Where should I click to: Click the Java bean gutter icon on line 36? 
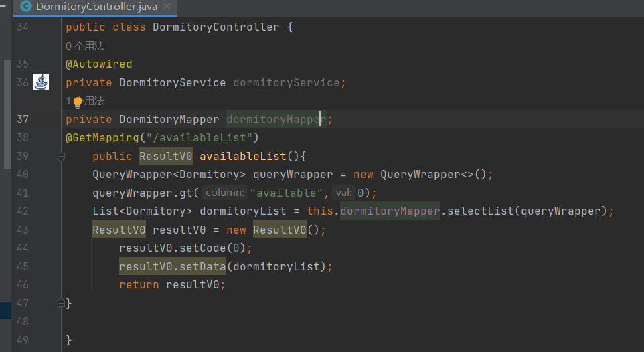pyautogui.click(x=42, y=82)
